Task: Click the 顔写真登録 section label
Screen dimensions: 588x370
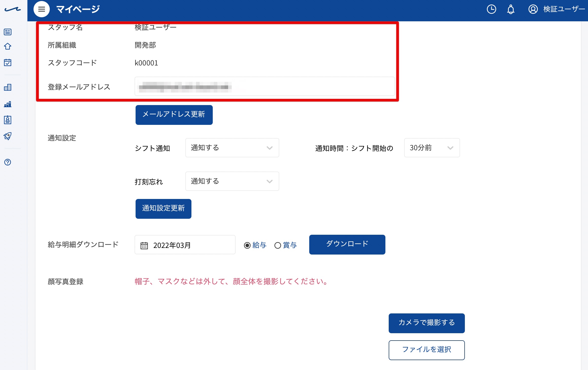Action: pos(66,281)
